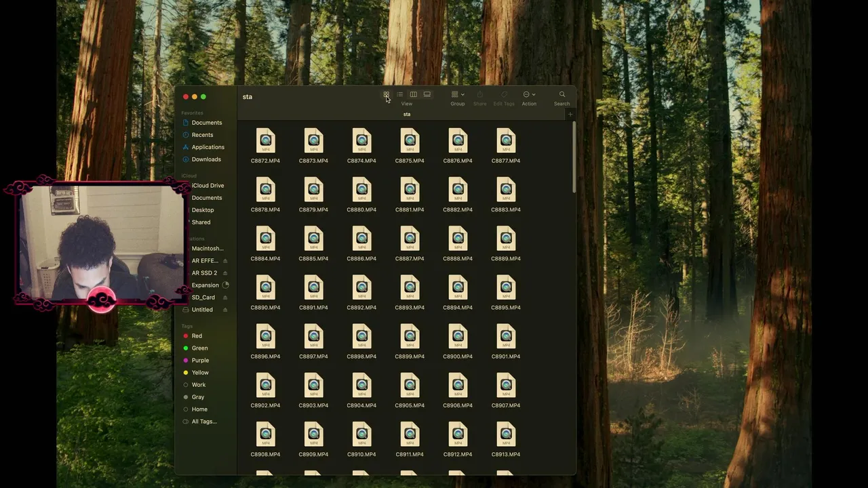Screen dimensions: 868x488
Task: Select video file C8872.MP4
Action: [265, 141]
